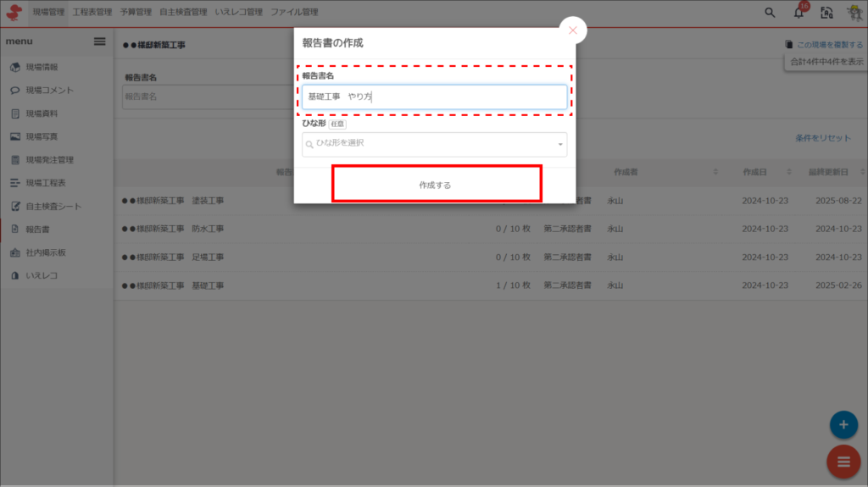This screenshot has height=487, width=868.
Task: Open the 予算管理 menu
Action: point(136,13)
